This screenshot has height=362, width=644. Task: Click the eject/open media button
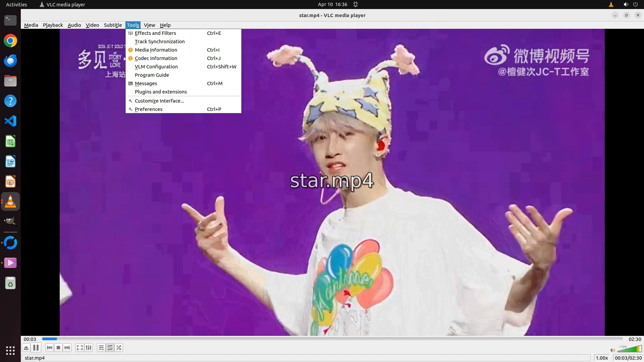pyautogui.click(x=26, y=348)
